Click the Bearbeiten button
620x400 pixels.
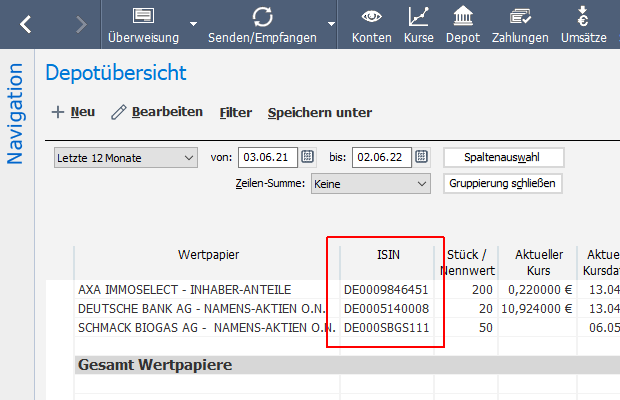pyautogui.click(x=157, y=112)
